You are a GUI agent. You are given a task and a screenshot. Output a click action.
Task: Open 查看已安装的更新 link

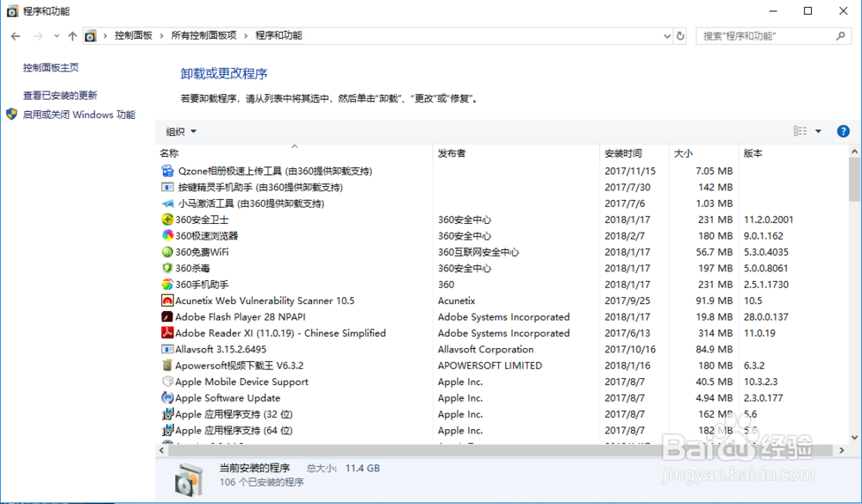pos(60,95)
